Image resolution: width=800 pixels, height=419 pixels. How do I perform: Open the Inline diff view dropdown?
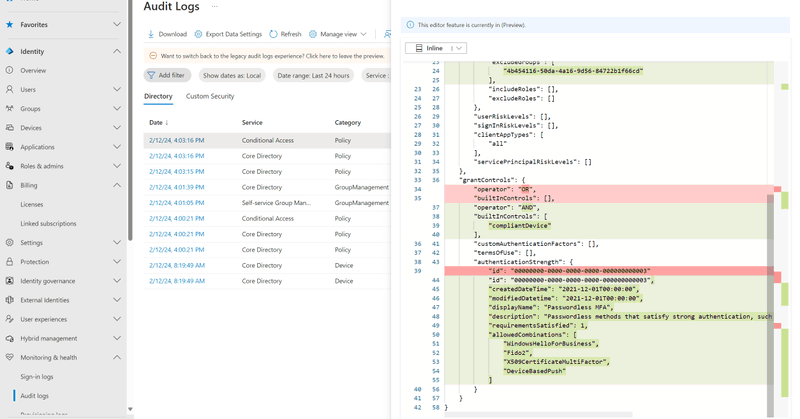pyautogui.click(x=436, y=48)
